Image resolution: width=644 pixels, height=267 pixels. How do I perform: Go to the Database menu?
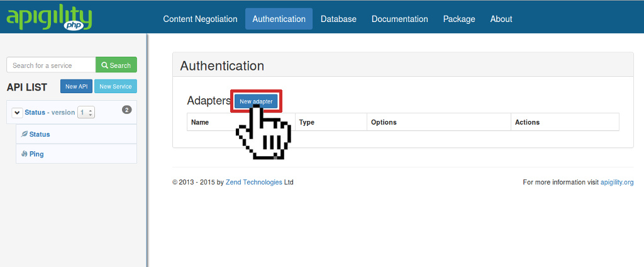(338, 19)
